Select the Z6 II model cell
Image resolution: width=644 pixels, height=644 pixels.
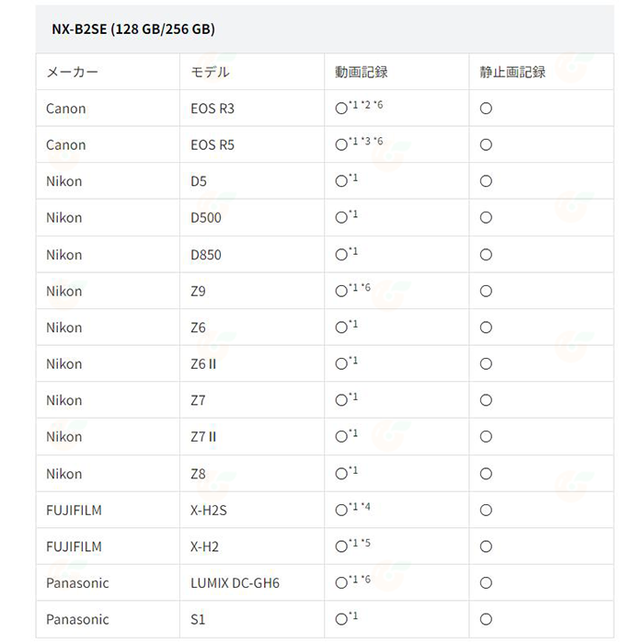[203, 364]
